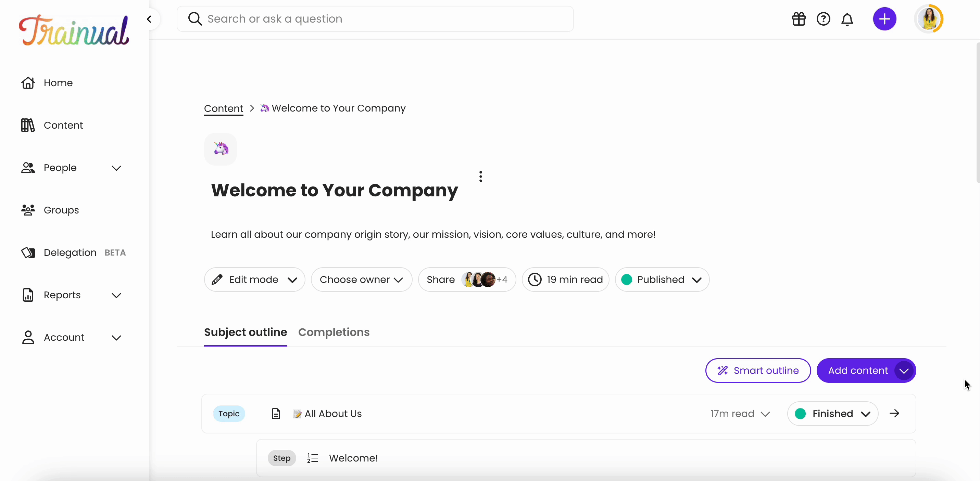Click the Add content button
This screenshot has width=980, height=481.
(x=859, y=370)
